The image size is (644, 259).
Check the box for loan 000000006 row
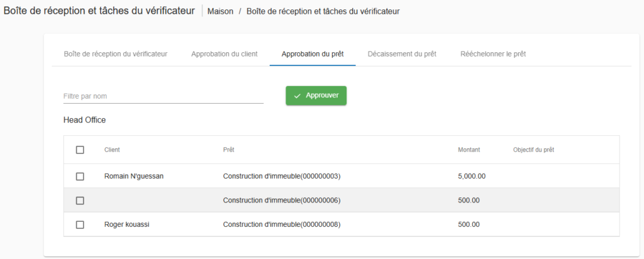tap(80, 201)
